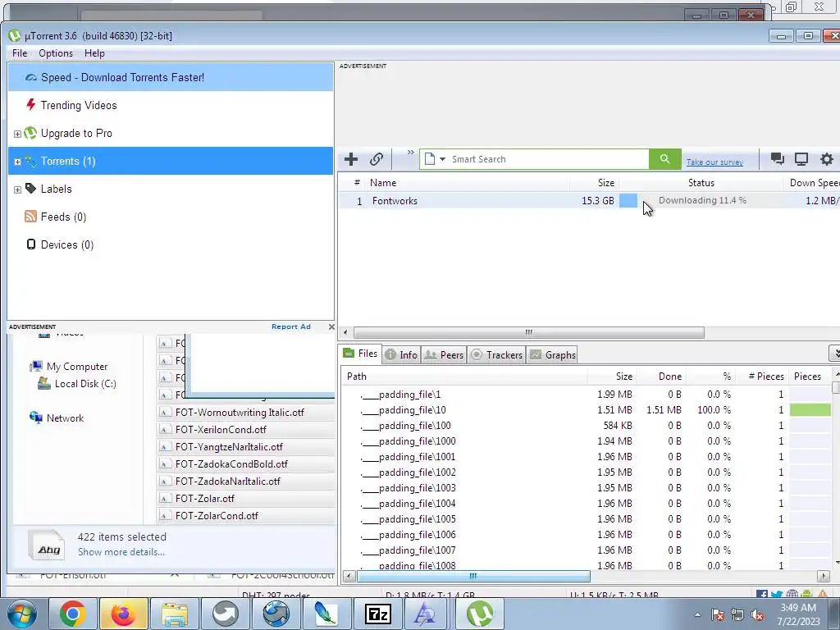
Task: Open the Windows Start button
Action: click(x=21, y=614)
